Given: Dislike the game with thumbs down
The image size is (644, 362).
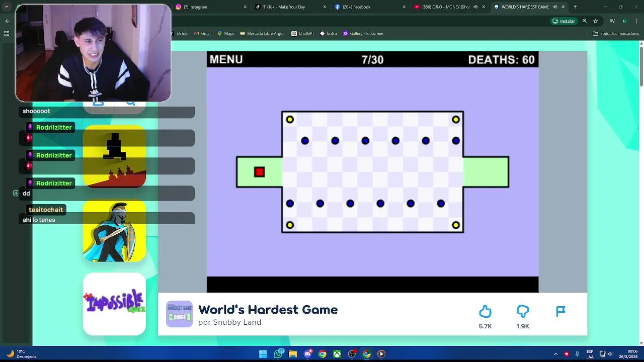Looking at the screenshot, I should pos(523,312).
